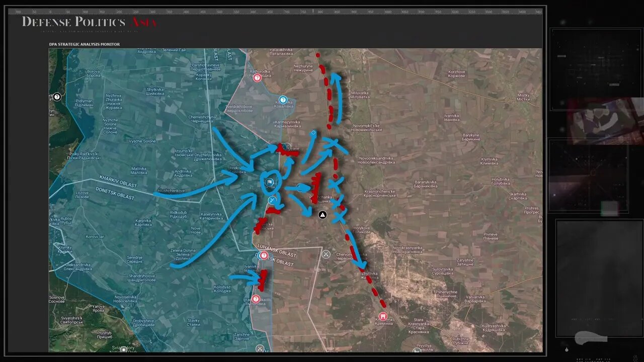Click the black triangle warning marker

(323, 215)
